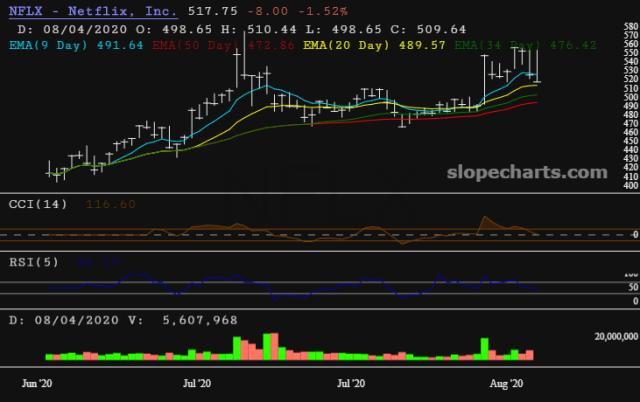Click the date label D: 08/04/2020 above the price chart
The height and width of the screenshot is (402, 640).
click(72, 29)
